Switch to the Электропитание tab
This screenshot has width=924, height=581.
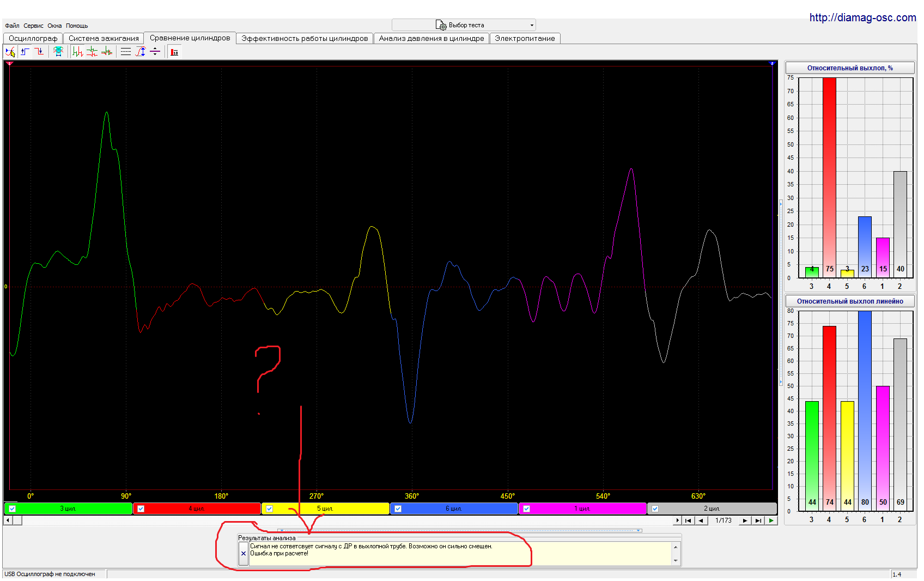[x=525, y=38]
